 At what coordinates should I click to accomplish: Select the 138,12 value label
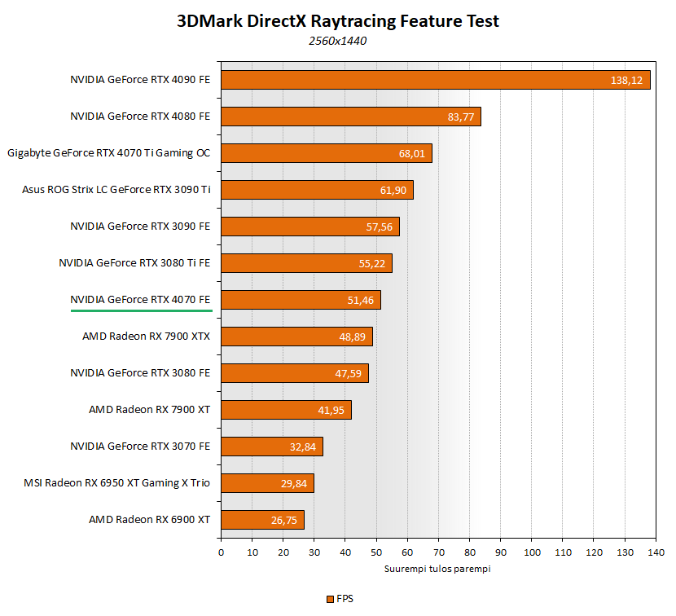coord(626,80)
